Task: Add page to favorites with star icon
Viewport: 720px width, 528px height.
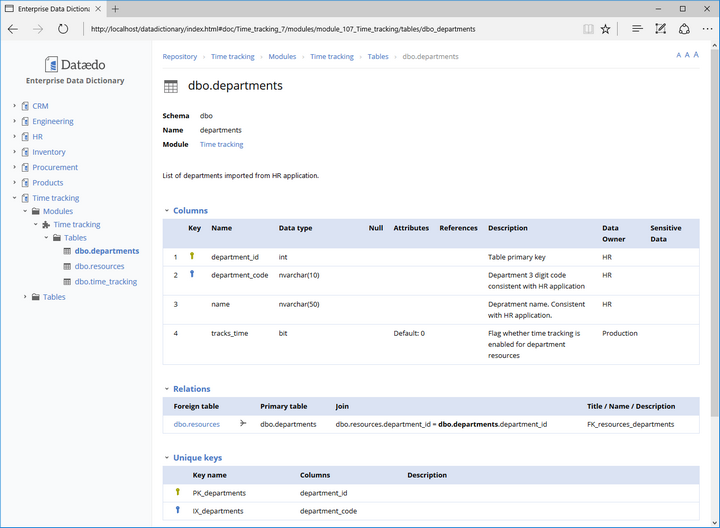Action: [x=605, y=29]
